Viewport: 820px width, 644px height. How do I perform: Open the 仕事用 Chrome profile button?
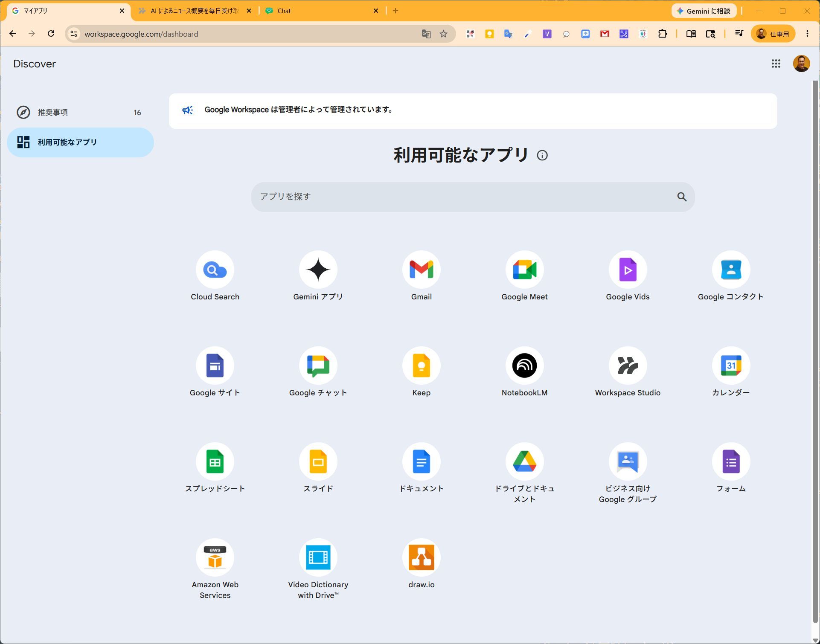tap(773, 34)
